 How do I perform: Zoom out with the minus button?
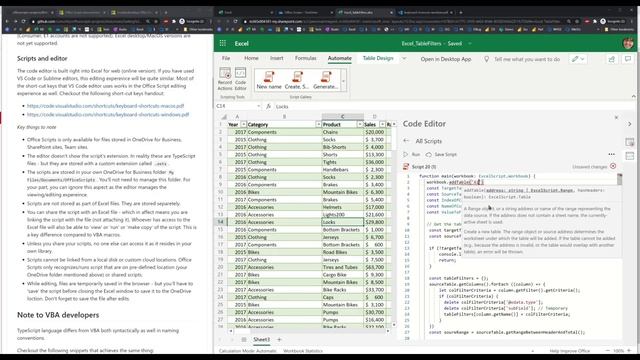click(608, 351)
